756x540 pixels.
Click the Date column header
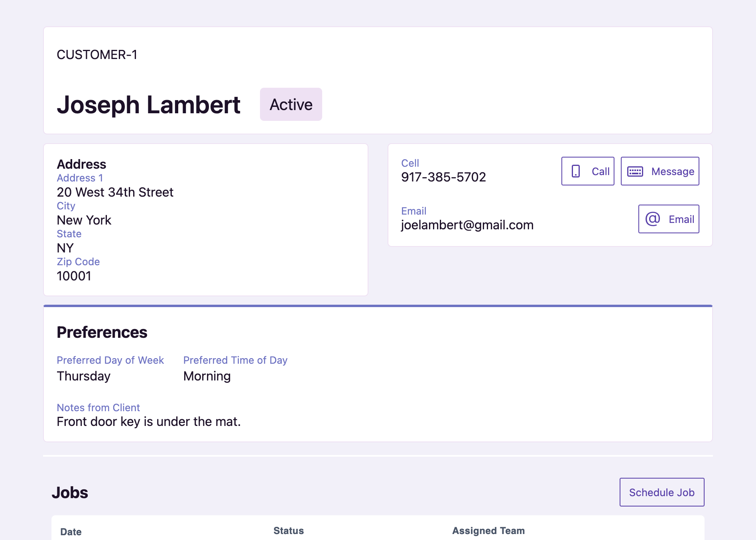tap(71, 532)
